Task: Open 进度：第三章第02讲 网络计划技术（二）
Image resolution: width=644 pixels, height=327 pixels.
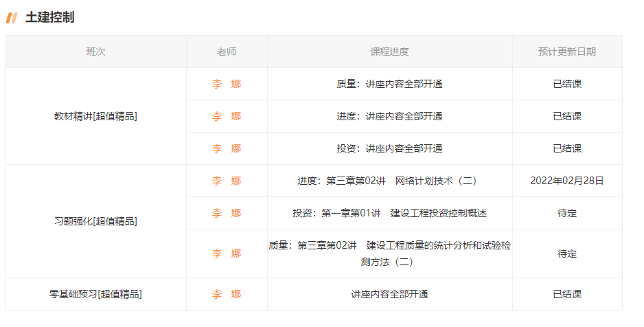Action: (x=389, y=181)
